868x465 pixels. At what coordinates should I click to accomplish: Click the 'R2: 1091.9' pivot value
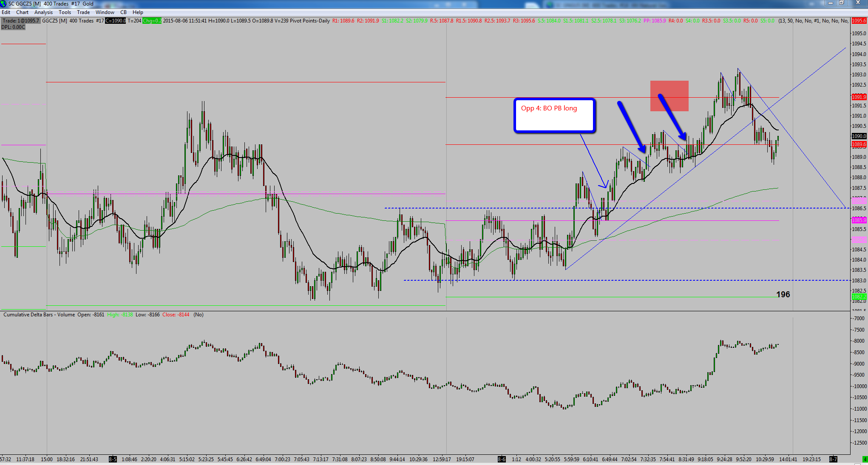pos(368,21)
